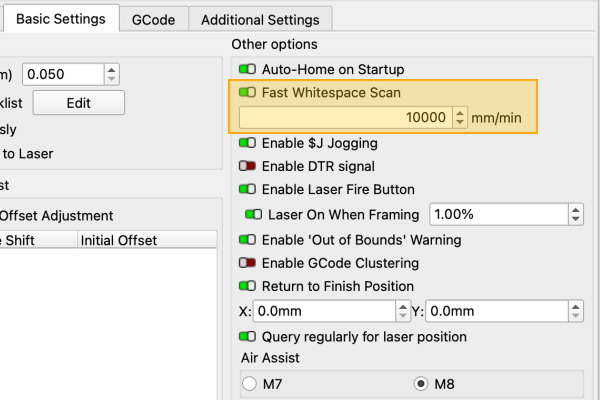The width and height of the screenshot is (600, 400).
Task: Disable Fast Whitespace Scan toggle
Action: [248, 92]
